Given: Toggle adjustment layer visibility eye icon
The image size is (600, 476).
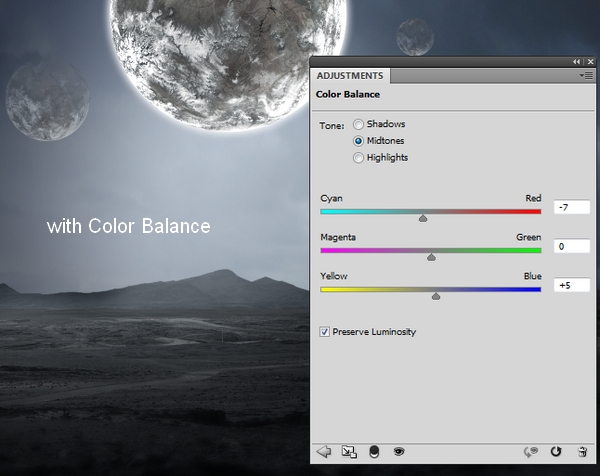Looking at the screenshot, I should (398, 452).
